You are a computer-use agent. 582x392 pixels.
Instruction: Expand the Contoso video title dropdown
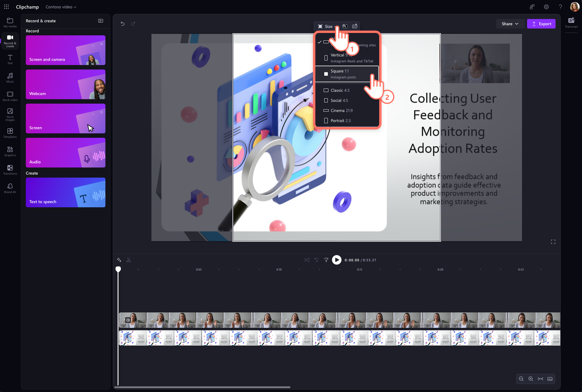[x=61, y=7]
